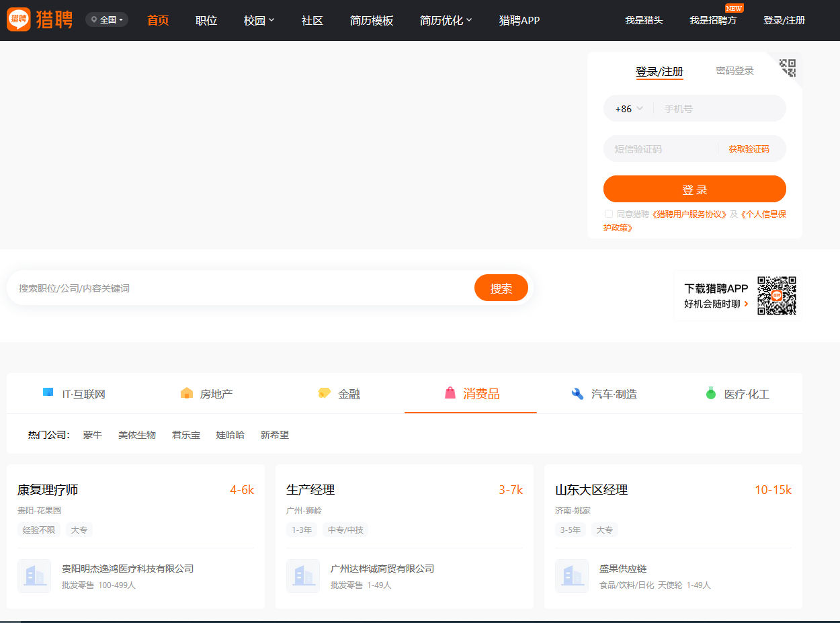Viewport: 840px width, 623px height.
Task: Click the 医疗·化工 flask icon
Action: click(x=710, y=393)
